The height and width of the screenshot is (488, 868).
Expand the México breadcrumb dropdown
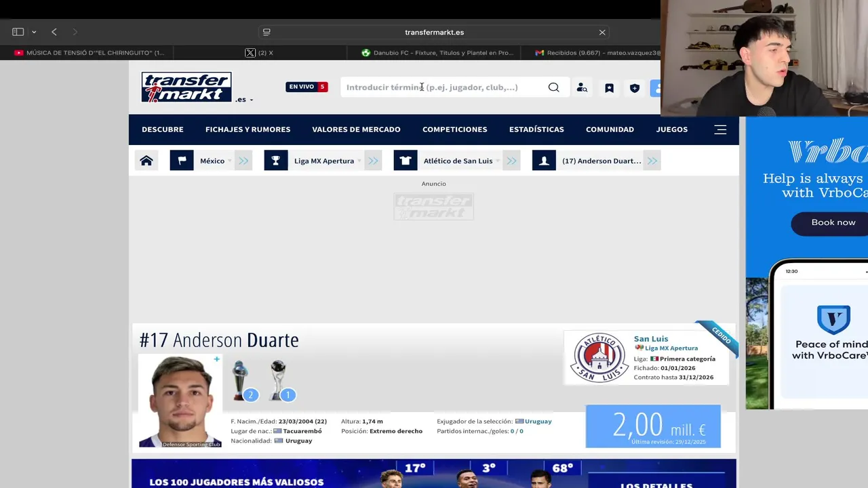[229, 161]
